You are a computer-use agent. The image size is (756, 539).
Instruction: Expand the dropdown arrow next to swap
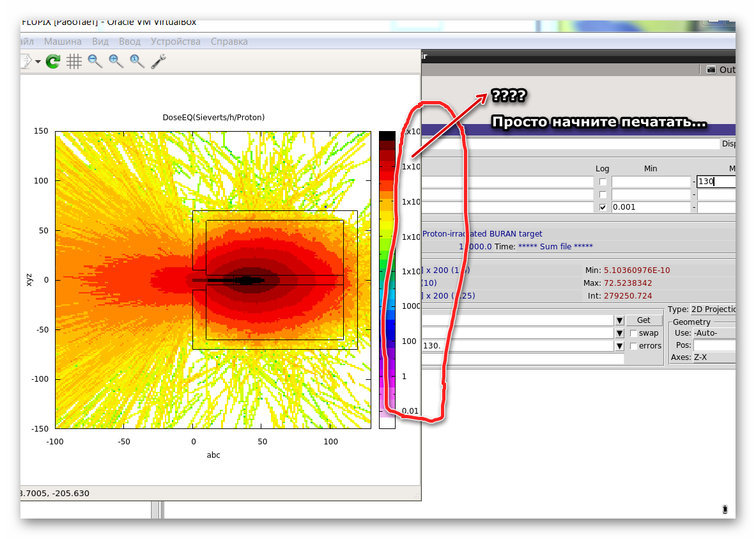click(x=619, y=333)
